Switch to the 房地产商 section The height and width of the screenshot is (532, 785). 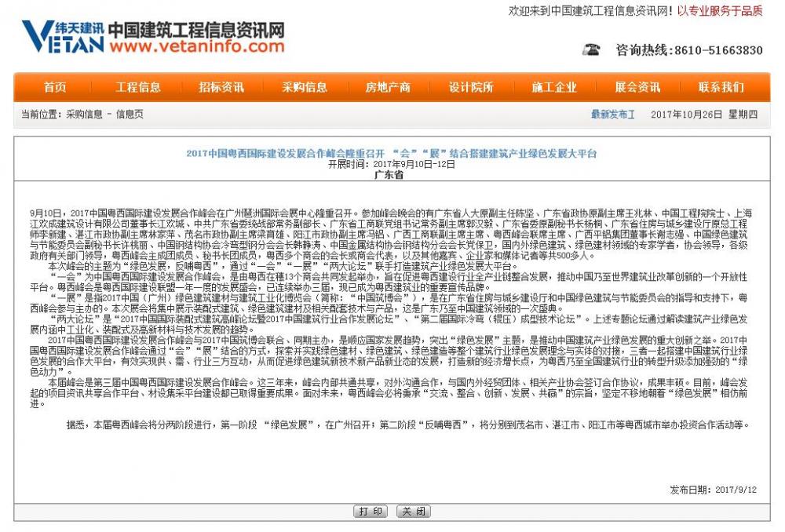pyautogui.click(x=388, y=87)
